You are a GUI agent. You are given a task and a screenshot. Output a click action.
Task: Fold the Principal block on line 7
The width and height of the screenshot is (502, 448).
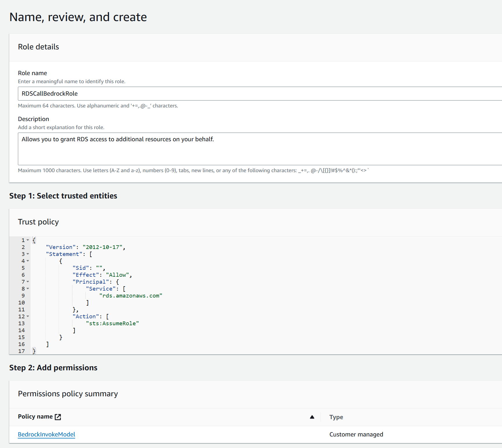(x=28, y=282)
